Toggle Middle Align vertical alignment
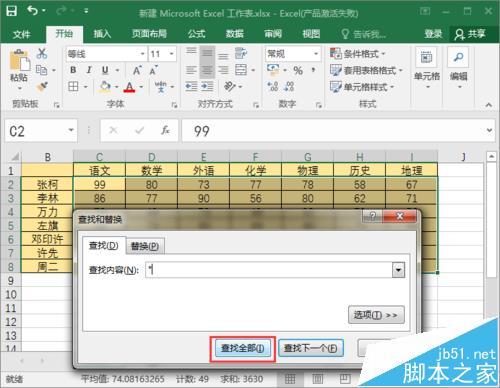The image size is (500, 388). pos(207,54)
